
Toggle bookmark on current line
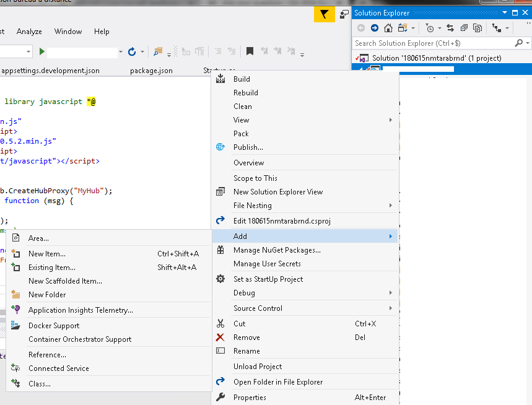(x=250, y=51)
